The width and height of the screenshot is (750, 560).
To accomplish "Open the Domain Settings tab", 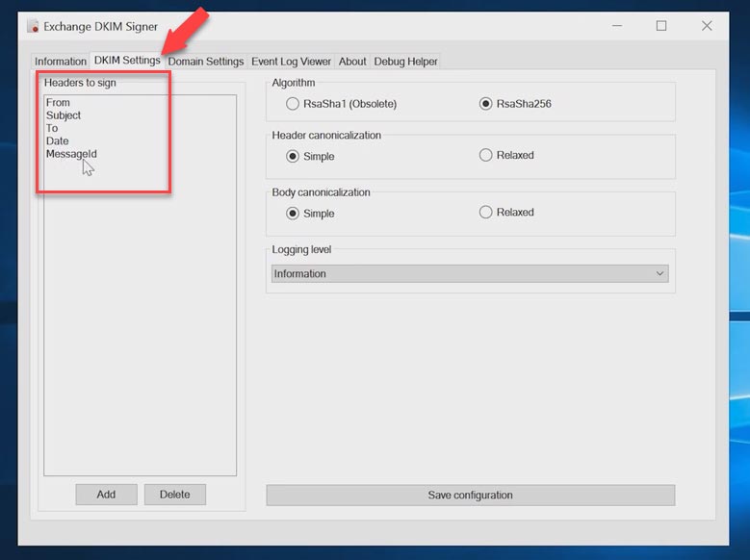I will (206, 62).
